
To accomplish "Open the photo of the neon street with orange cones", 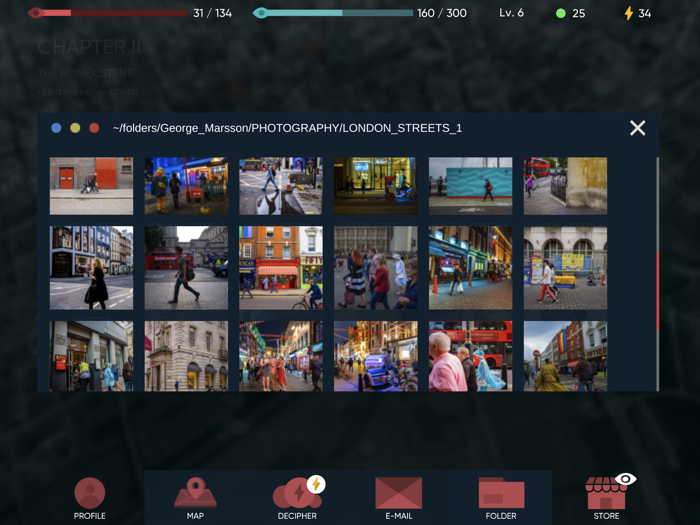I will (x=471, y=268).
